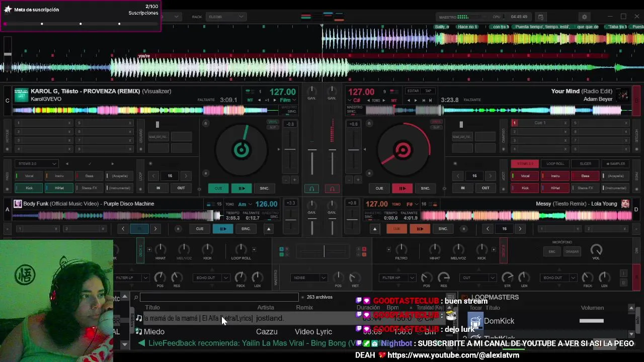
Task: Toggle Instru stem pad on PROVENZA deck
Action: [59, 176]
